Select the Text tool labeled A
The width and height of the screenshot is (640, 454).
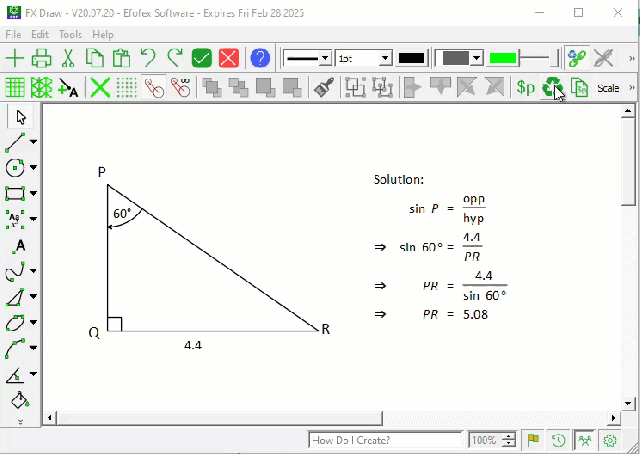(19, 245)
